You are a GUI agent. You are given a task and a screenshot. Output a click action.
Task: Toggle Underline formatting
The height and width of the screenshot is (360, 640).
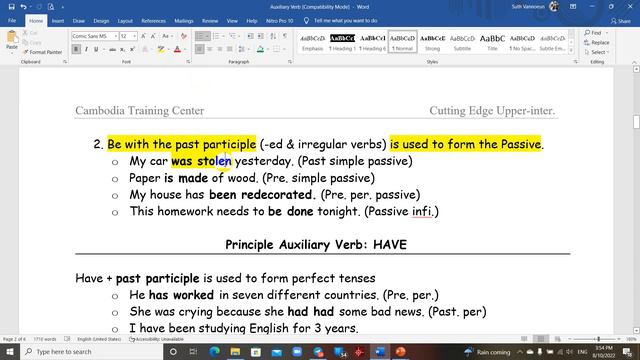(x=96, y=49)
